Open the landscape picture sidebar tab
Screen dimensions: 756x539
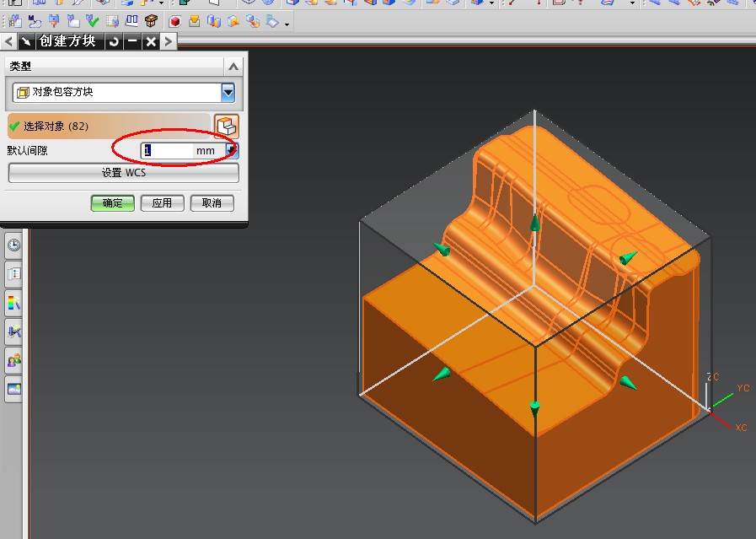pos(14,389)
